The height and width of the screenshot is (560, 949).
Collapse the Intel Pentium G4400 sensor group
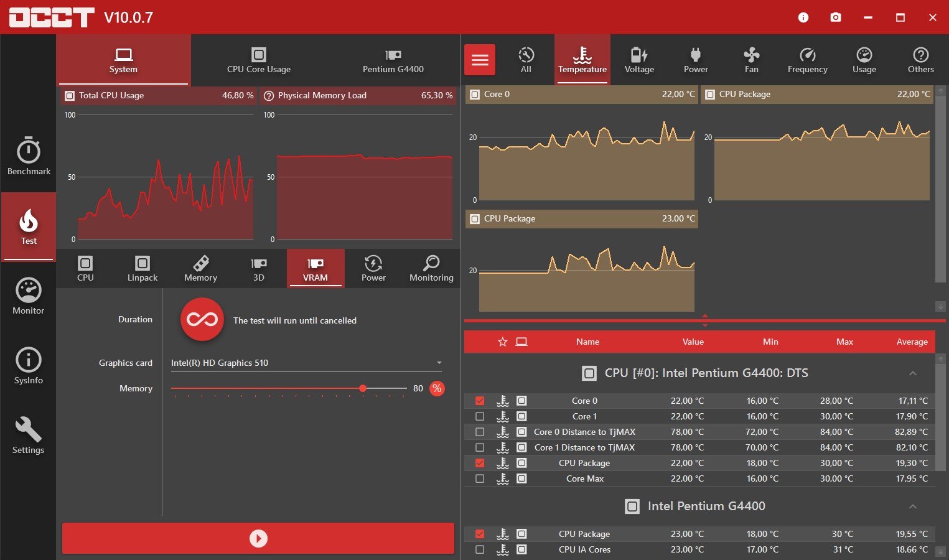[x=913, y=506]
